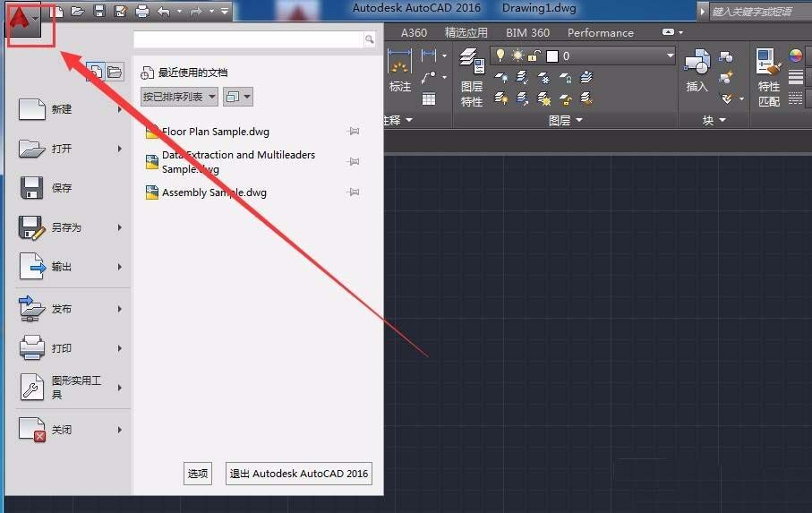Click 标注 dimension tool
812x513 pixels.
400,71
